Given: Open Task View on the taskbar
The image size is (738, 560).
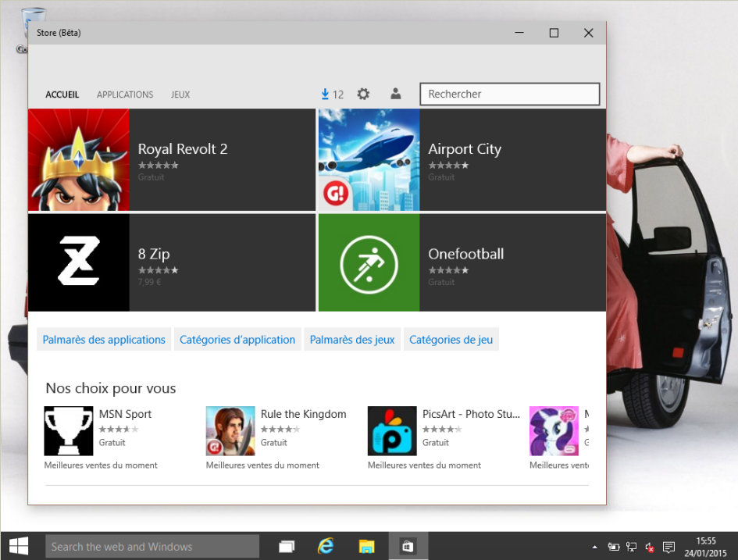Looking at the screenshot, I should (x=287, y=547).
